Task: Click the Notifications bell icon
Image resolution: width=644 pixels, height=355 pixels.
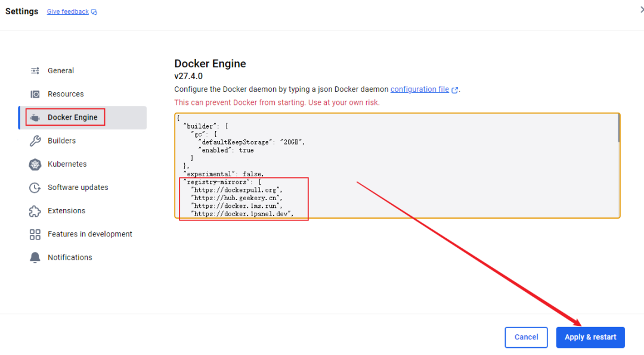Action: [x=35, y=257]
